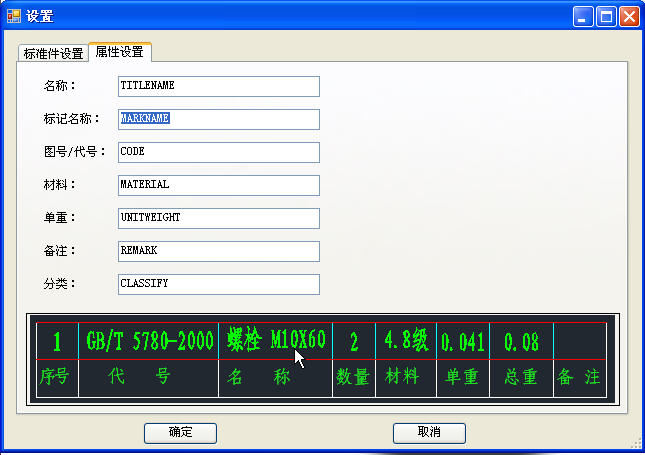Select the 材料 field containing MATERIAL

(x=218, y=185)
